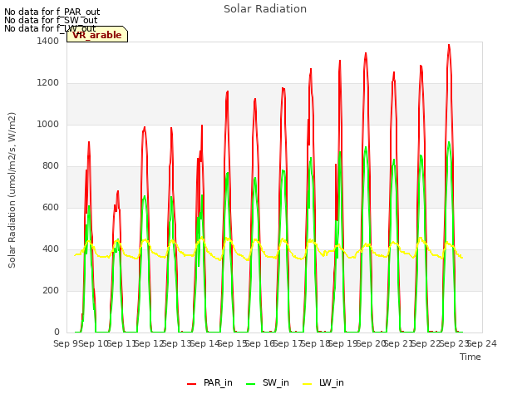
Task: Click the highest red PAR_in peak near Sep 23
Action: pos(449,45)
